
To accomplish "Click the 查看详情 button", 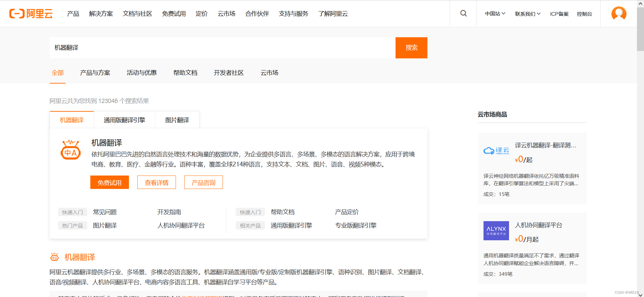I will (156, 182).
